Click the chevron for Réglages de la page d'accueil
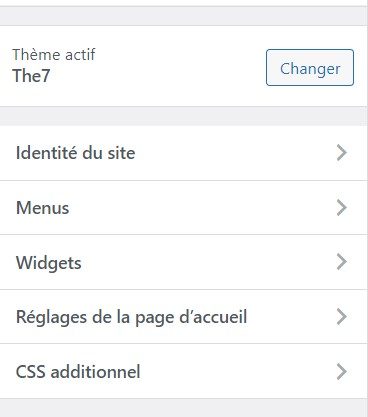Screen dimensions: 368x417 [x=342, y=317]
